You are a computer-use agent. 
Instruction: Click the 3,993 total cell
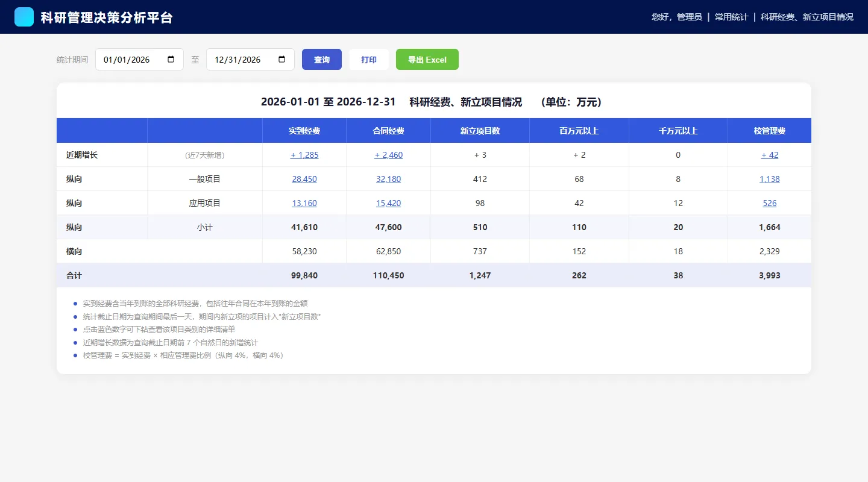770,275
